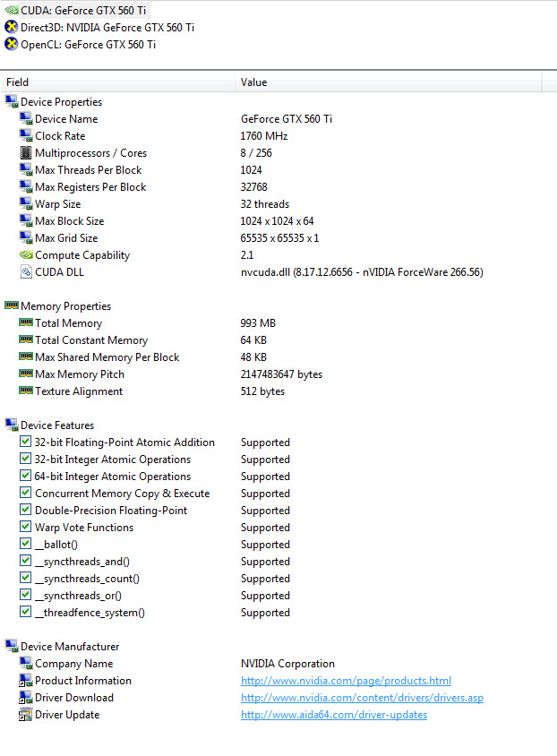The height and width of the screenshot is (756, 557).
Task: Select the 48 KB shared memory value
Action: (x=253, y=357)
